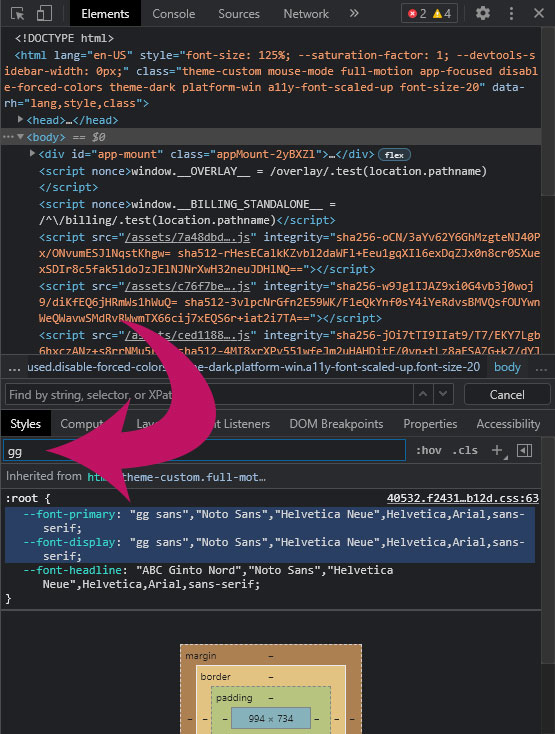
Task: Click the --font-primary property
Action: point(69,514)
